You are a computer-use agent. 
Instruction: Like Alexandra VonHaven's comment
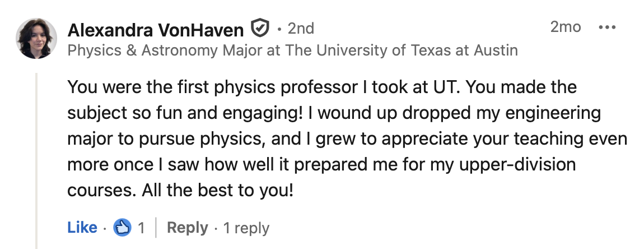click(x=82, y=228)
